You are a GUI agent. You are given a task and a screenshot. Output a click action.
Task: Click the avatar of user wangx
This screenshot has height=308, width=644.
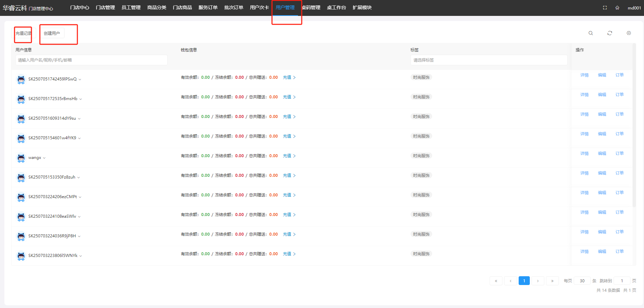(x=21, y=158)
